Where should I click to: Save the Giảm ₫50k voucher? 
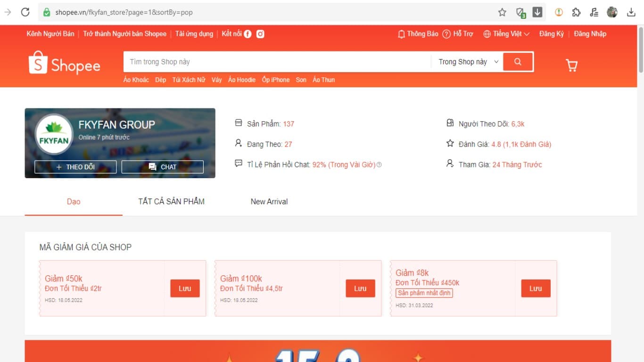click(x=185, y=288)
